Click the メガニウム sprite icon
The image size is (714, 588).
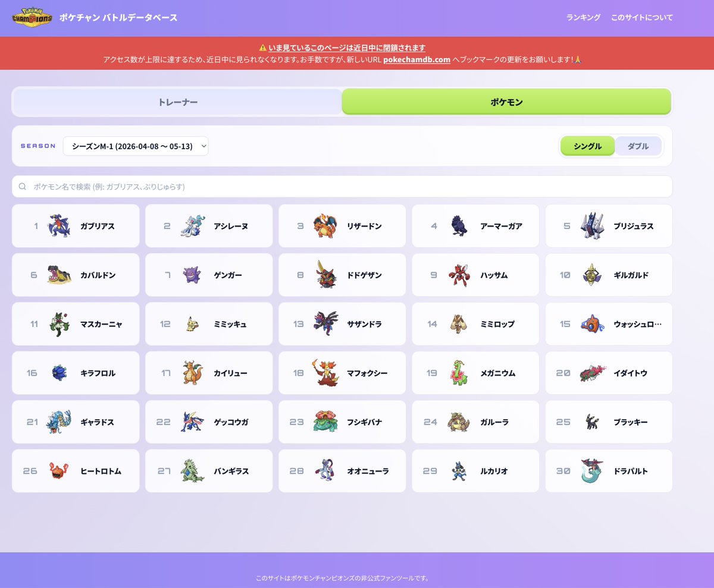coord(459,373)
